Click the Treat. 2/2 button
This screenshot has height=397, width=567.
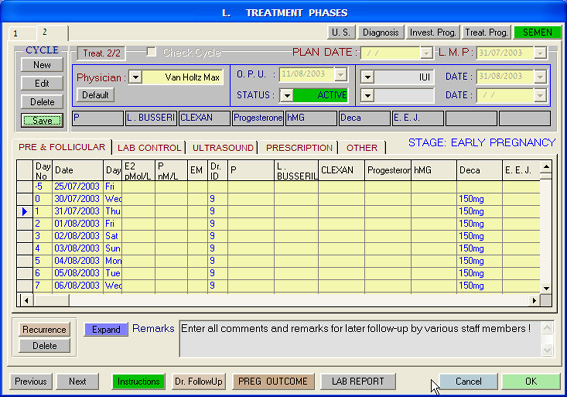(102, 54)
